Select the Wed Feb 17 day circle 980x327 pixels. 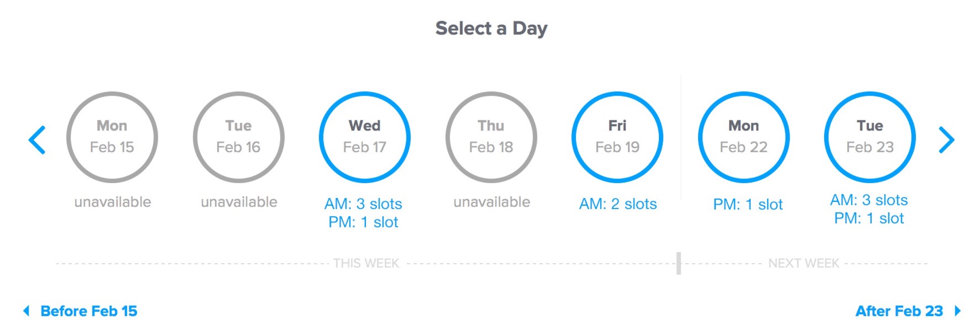click(x=364, y=137)
